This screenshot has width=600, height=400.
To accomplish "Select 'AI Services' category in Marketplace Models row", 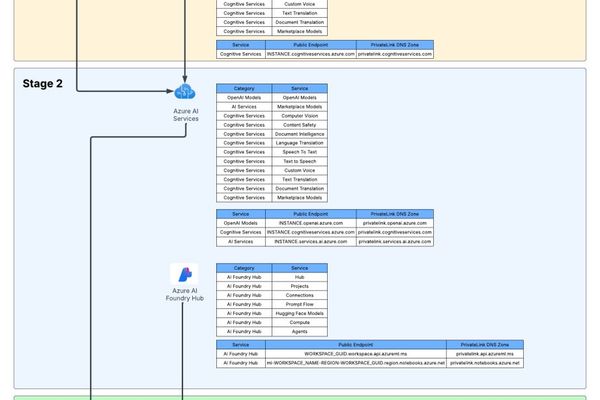I will 244,107.
